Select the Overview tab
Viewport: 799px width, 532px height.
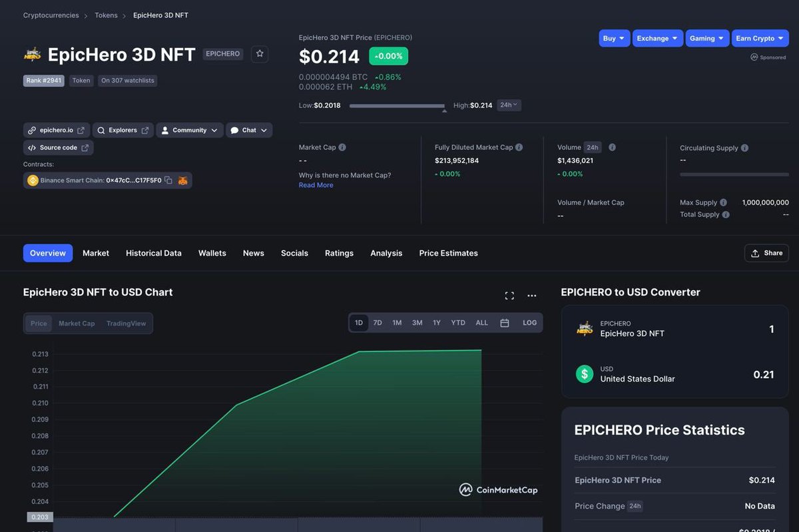click(x=48, y=253)
